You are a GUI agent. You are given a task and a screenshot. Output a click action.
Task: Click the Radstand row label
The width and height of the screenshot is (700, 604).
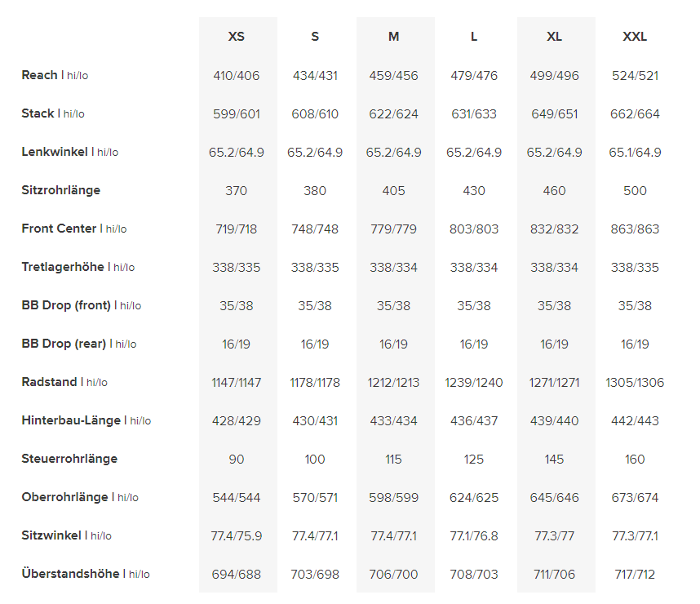coord(49,382)
